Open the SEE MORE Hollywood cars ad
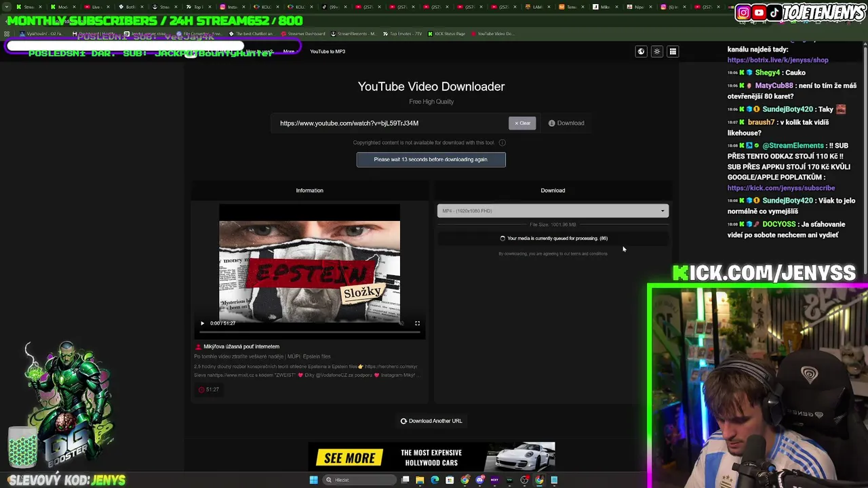868x488 pixels. point(431,457)
